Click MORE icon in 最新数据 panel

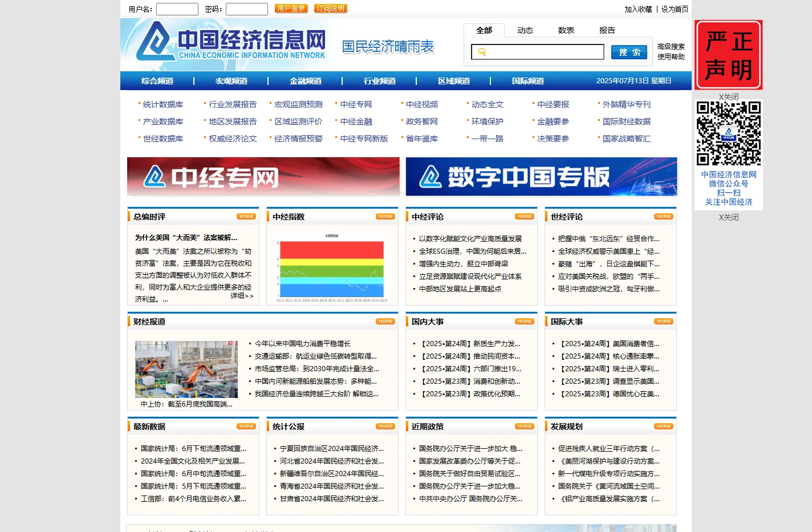coord(246,427)
